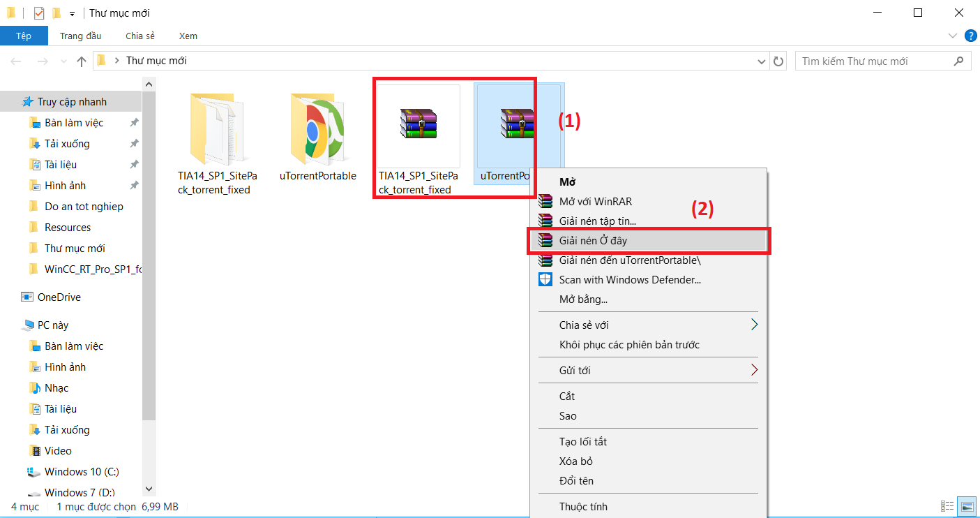Viewport: 980px width, 518px height.
Task: Click the selected uTorrentPortable WinRAR archive icon
Action: pos(517,125)
